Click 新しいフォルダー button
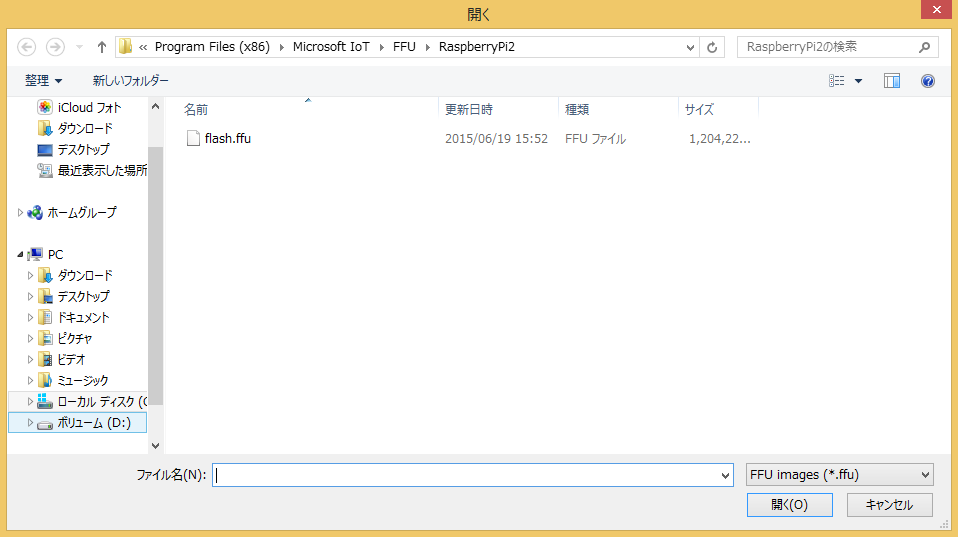 (x=130, y=81)
